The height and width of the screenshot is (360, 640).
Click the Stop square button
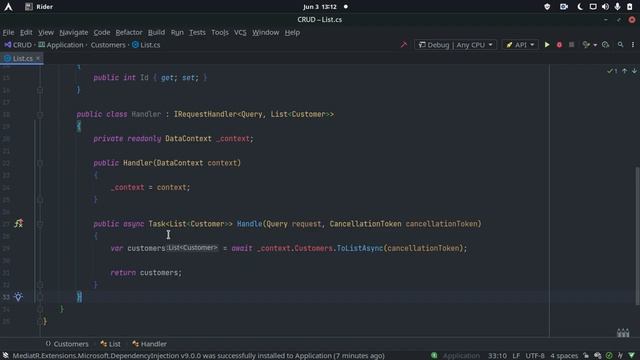click(x=571, y=44)
